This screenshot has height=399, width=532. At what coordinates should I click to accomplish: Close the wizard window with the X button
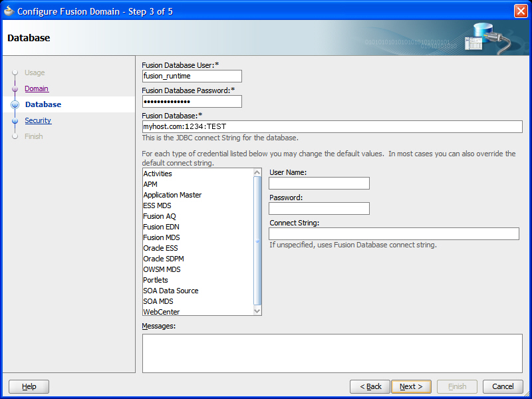point(521,11)
